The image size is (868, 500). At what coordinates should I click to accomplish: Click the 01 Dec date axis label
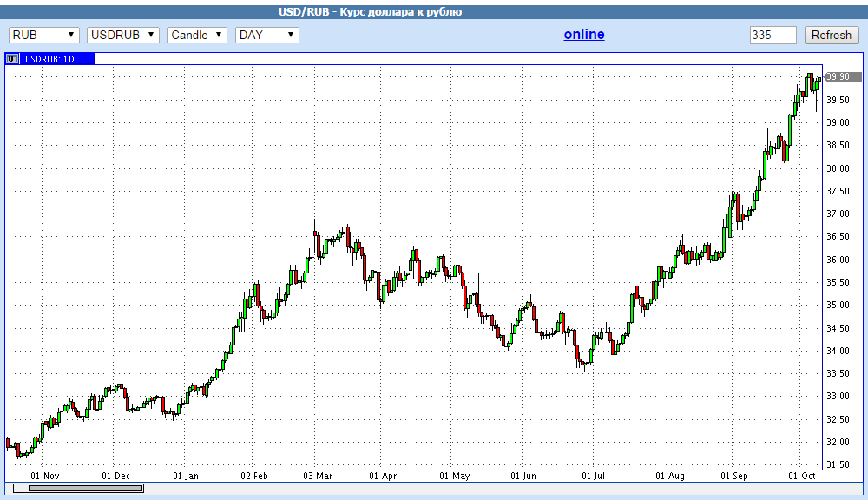click(x=115, y=476)
